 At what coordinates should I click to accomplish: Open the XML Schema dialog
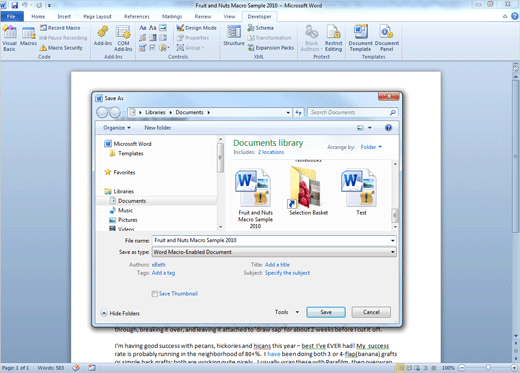pyautogui.click(x=261, y=28)
